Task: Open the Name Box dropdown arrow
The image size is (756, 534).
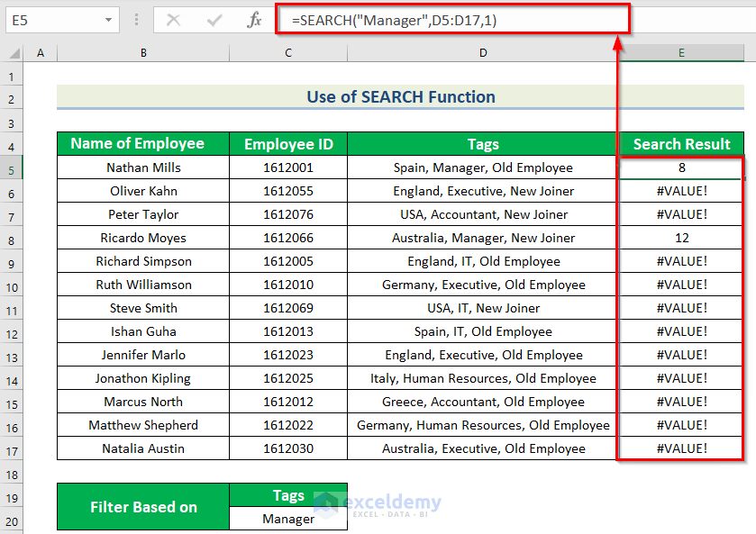Action: (110, 20)
